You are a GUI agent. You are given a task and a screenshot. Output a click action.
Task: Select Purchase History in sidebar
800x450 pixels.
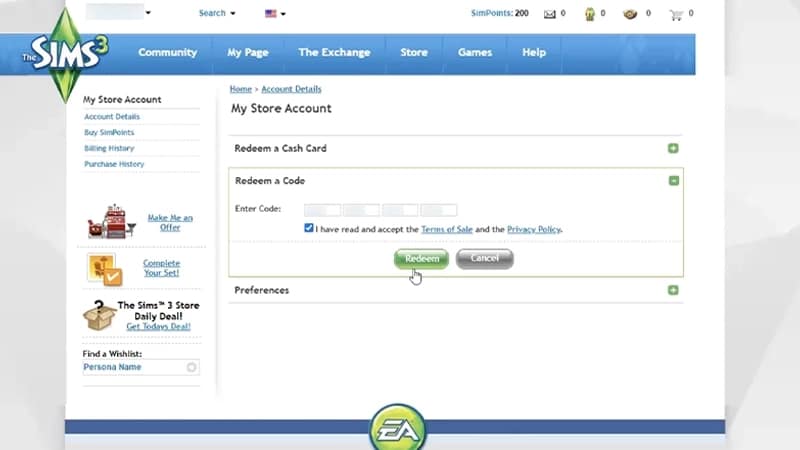click(114, 164)
